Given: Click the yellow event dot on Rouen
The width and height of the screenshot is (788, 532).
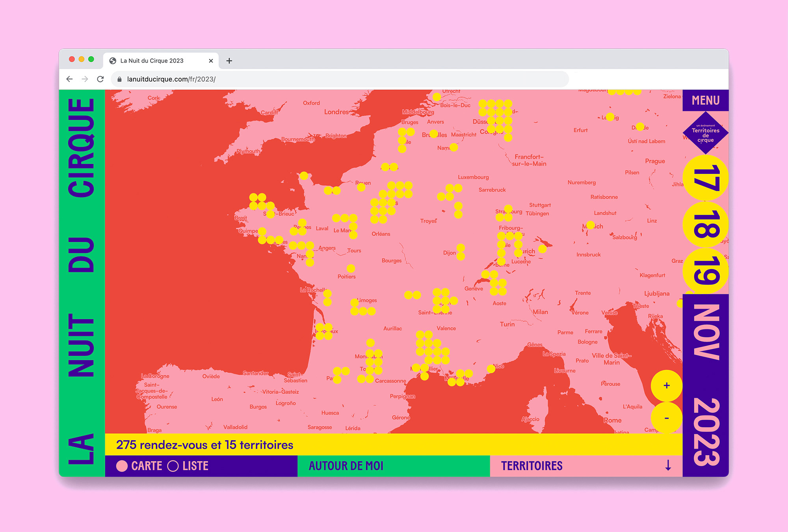Looking at the screenshot, I should [x=361, y=187].
